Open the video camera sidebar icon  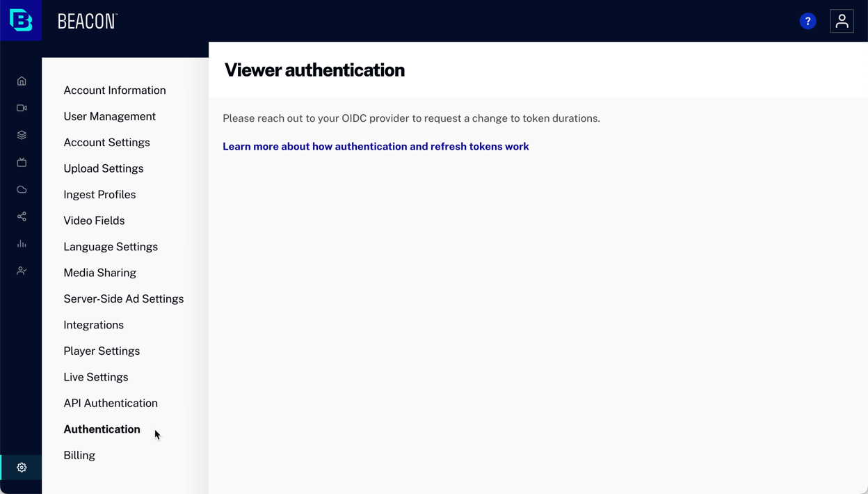click(x=22, y=109)
